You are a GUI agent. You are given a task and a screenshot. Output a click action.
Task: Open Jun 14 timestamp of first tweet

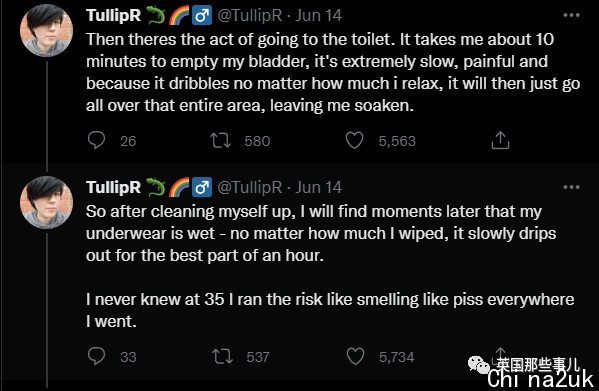click(x=318, y=16)
